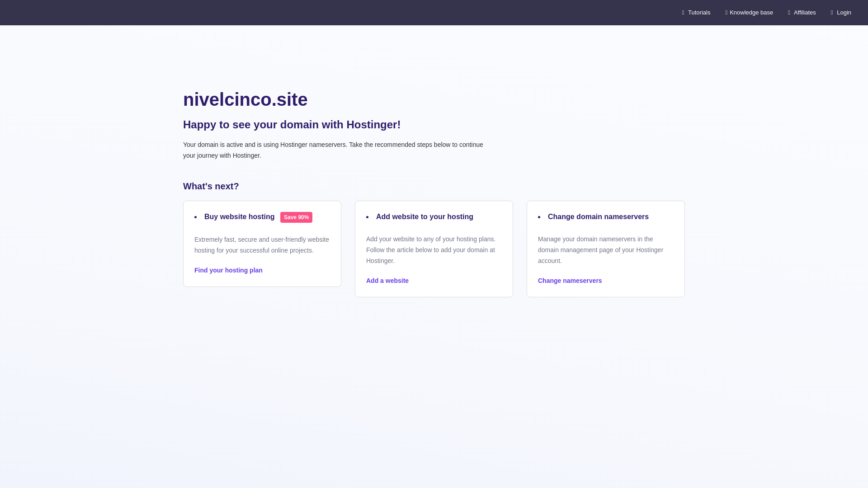Open the Change nameservers link
Viewport: 868px width, 488px height.
(x=570, y=281)
